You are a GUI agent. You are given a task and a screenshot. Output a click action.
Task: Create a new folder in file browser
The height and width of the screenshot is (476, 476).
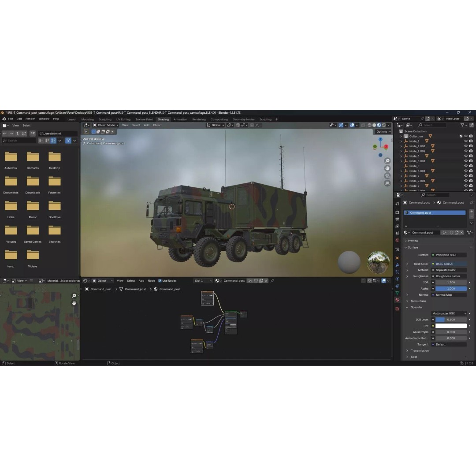coord(33,134)
